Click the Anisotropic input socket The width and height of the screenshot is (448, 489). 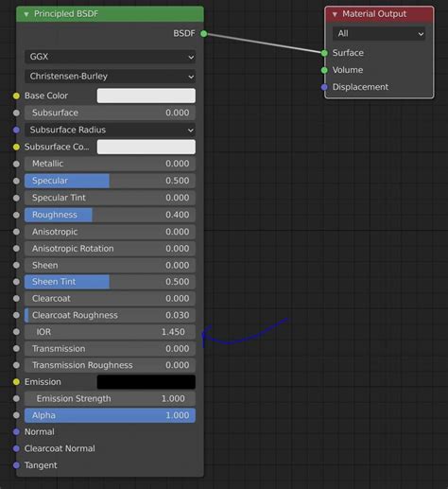pos(16,232)
